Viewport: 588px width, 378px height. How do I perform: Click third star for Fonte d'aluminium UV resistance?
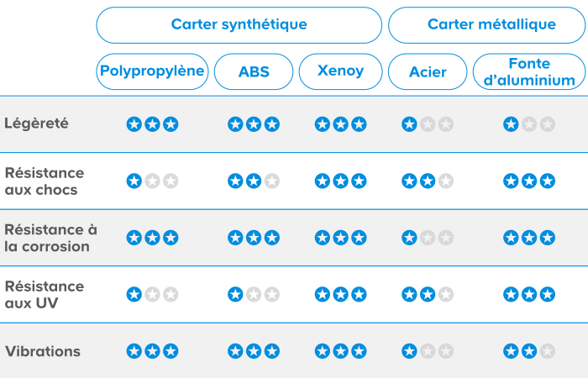pos(548,294)
